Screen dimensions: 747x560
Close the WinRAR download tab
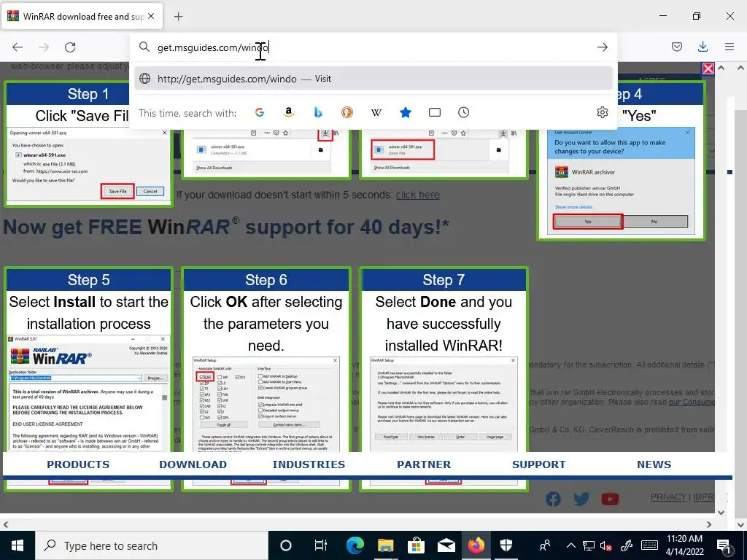click(151, 16)
